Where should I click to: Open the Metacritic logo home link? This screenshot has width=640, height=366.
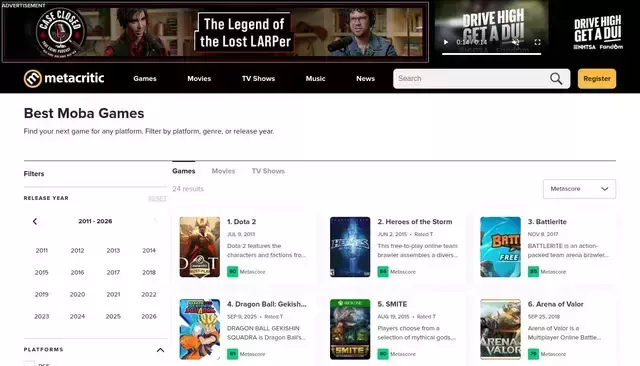point(64,78)
